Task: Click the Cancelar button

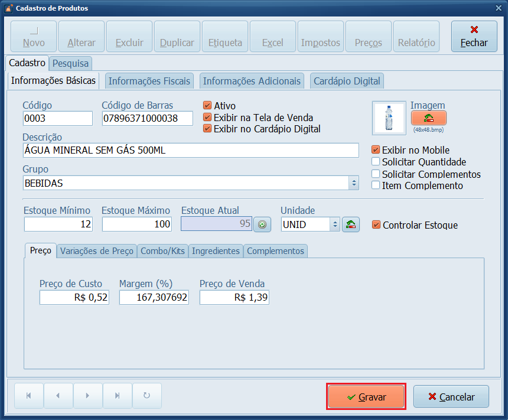Action: [x=451, y=397]
